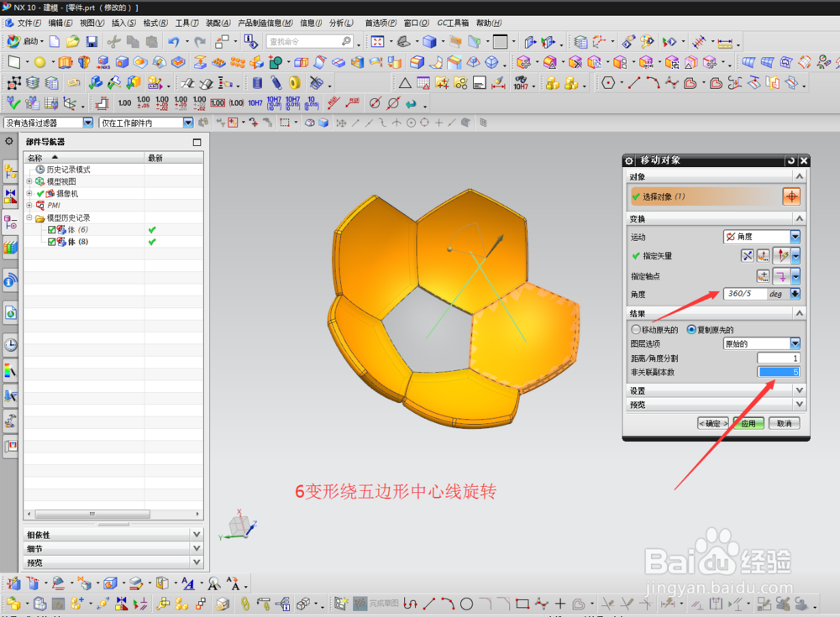Click the Undo arrow icon
This screenshot has height=617, width=840.
pos(174,41)
